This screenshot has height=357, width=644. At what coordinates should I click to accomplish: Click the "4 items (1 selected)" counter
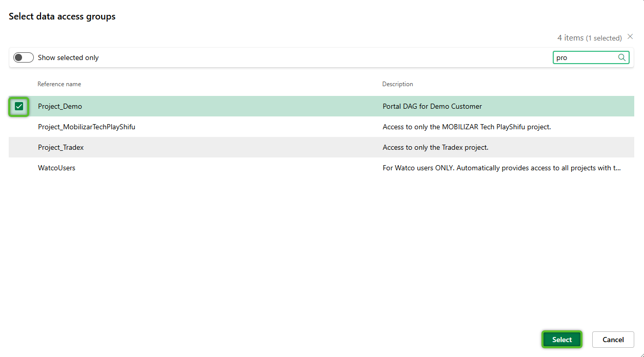[589, 38]
